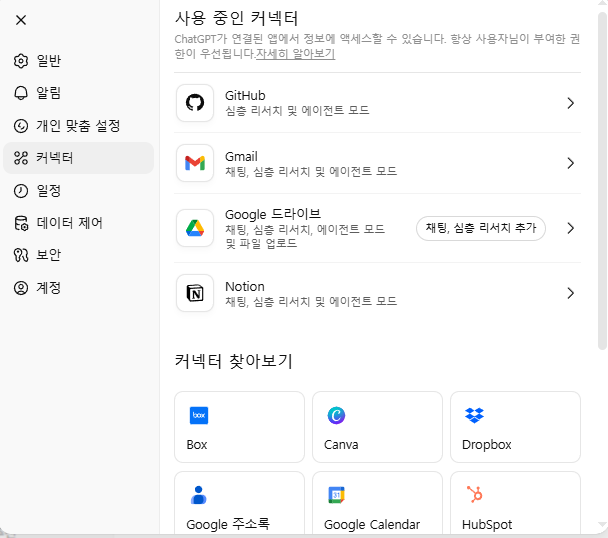The image size is (608, 538).
Task: Click the Notion logo icon
Action: pyautogui.click(x=195, y=293)
